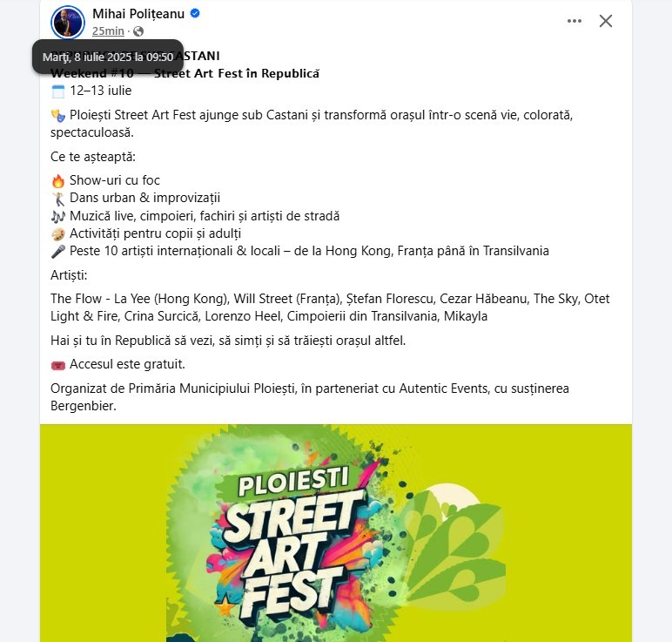
Task: Click the ticket emoji beside "Accesul este gratuit"
Action: [x=58, y=364]
